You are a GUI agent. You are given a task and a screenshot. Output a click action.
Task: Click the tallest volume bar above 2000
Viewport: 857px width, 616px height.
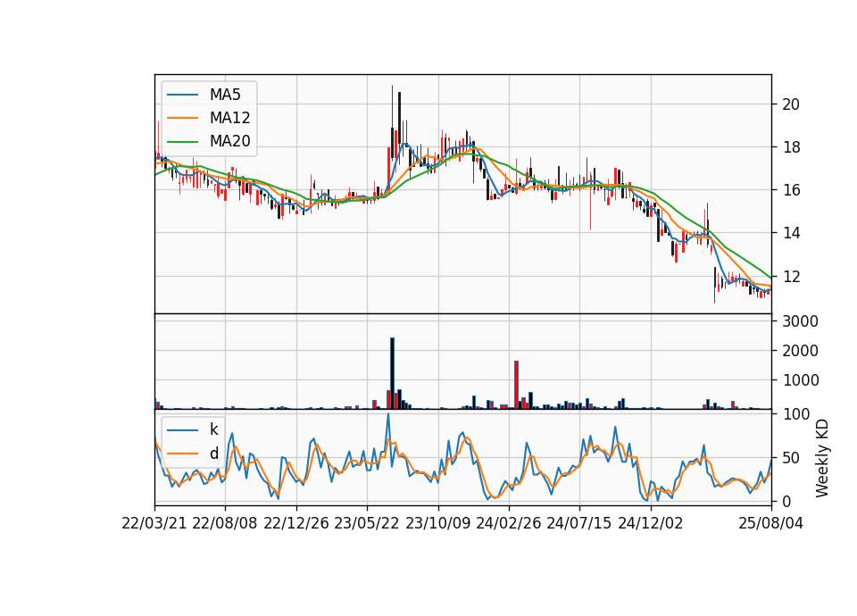(x=392, y=373)
